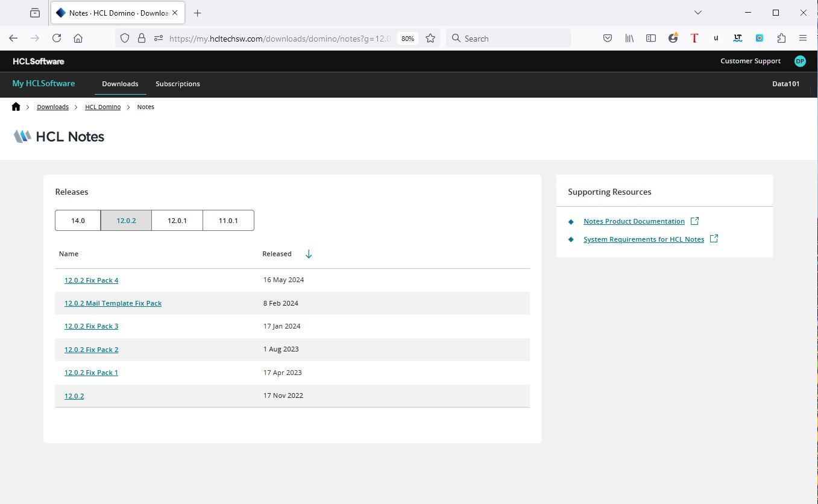The width and height of the screenshot is (818, 504).
Task: Click the 80% zoom level indicator
Action: 407,38
